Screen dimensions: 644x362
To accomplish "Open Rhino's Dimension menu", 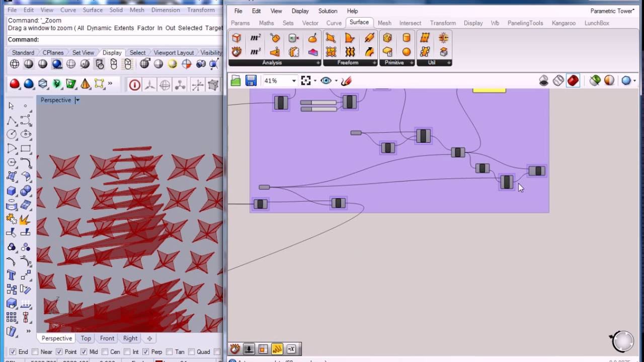I will (x=166, y=10).
